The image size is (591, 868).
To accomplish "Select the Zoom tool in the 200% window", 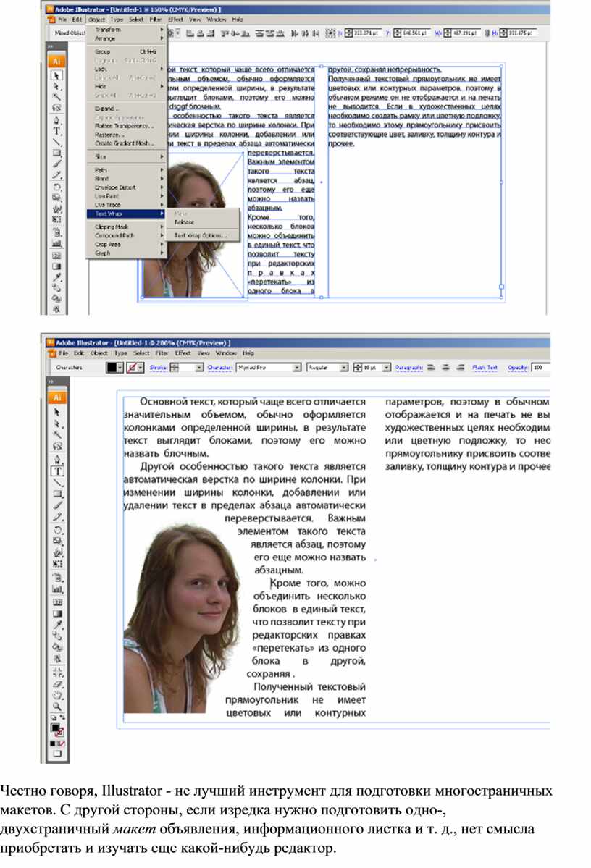I will (x=57, y=707).
